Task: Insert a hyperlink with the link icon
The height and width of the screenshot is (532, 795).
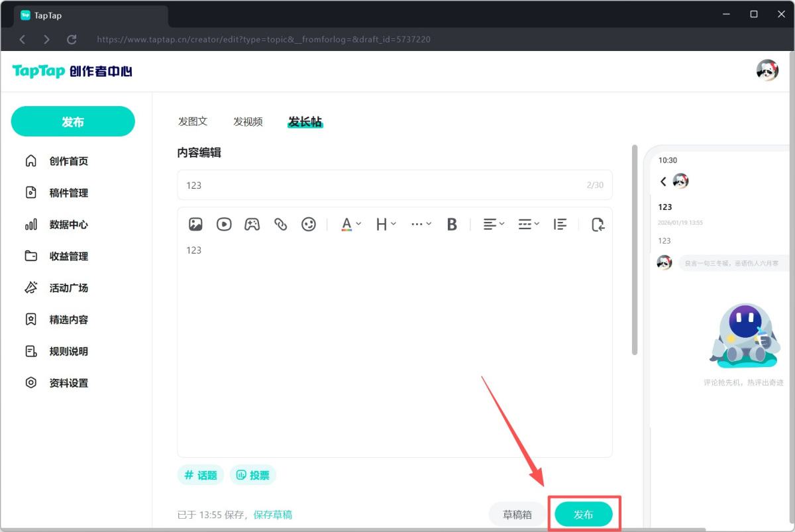Action: 280,225
